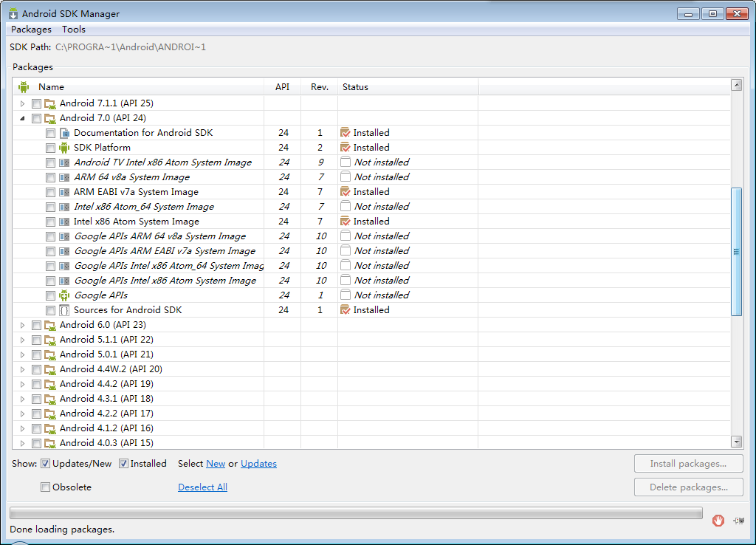This screenshot has height=545, width=756.
Task: Click the Delete packages... button
Action: pyautogui.click(x=689, y=487)
